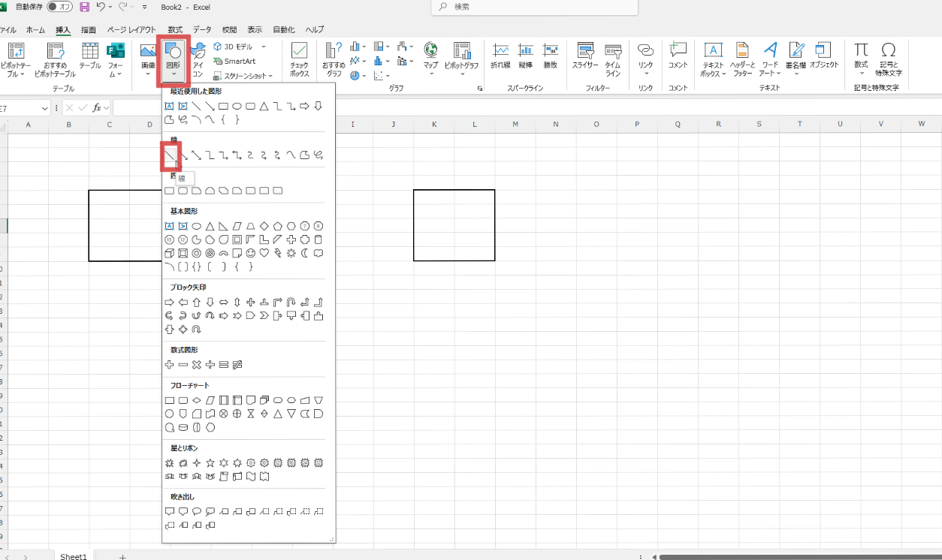Viewport: 942px width, 560px height.
Task: Switch to the ホーム tab
Action: [x=35, y=30]
